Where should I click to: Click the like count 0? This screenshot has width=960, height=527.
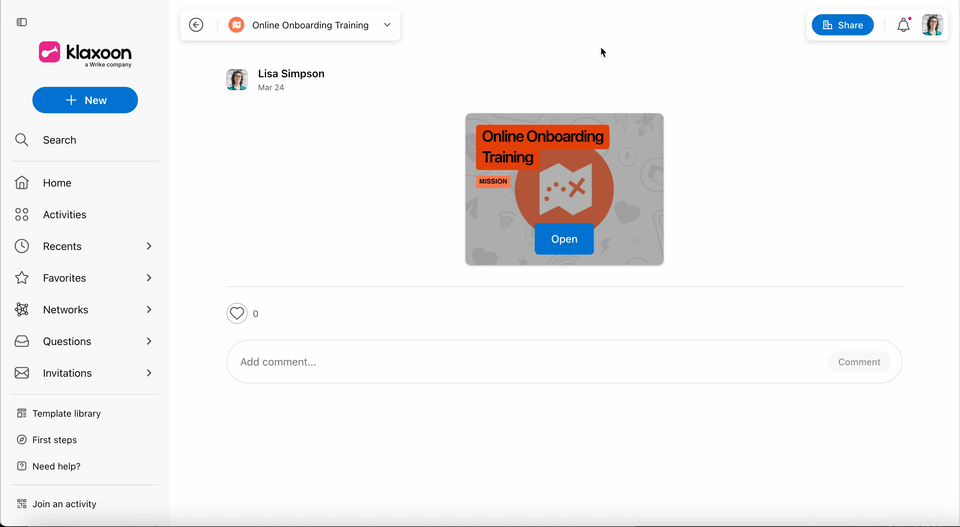point(255,314)
